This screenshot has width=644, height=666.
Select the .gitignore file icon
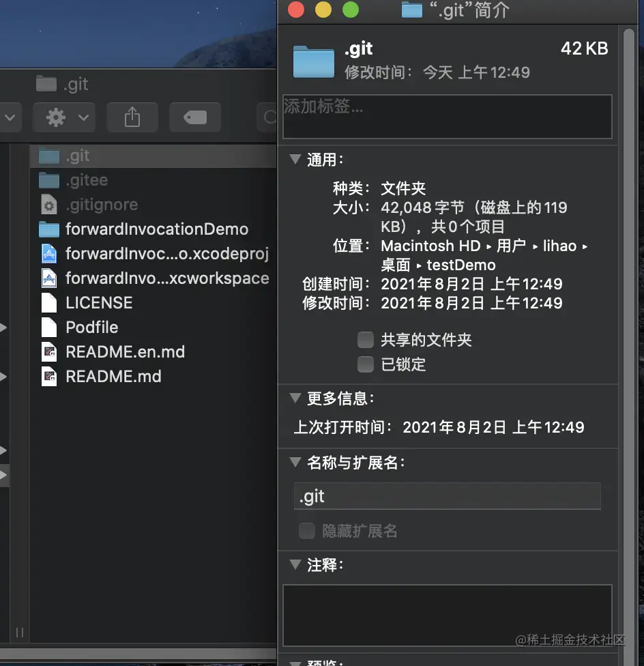pyautogui.click(x=49, y=205)
